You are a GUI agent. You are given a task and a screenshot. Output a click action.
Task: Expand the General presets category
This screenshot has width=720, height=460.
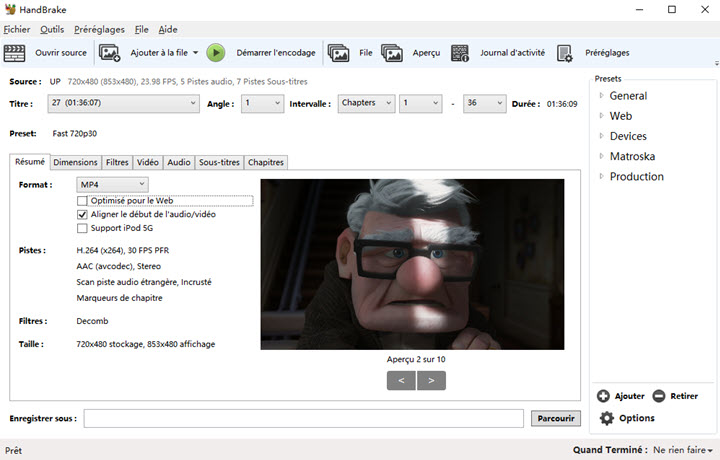[602, 95]
